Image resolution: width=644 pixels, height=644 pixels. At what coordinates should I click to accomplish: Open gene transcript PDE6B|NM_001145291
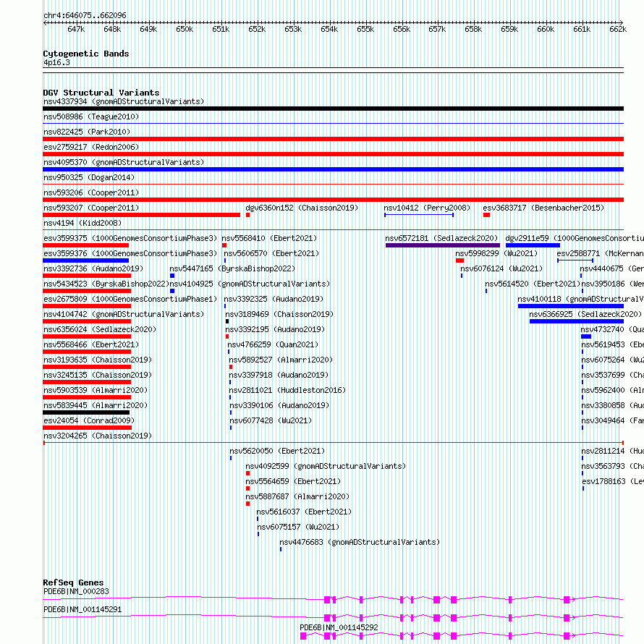click(82, 609)
